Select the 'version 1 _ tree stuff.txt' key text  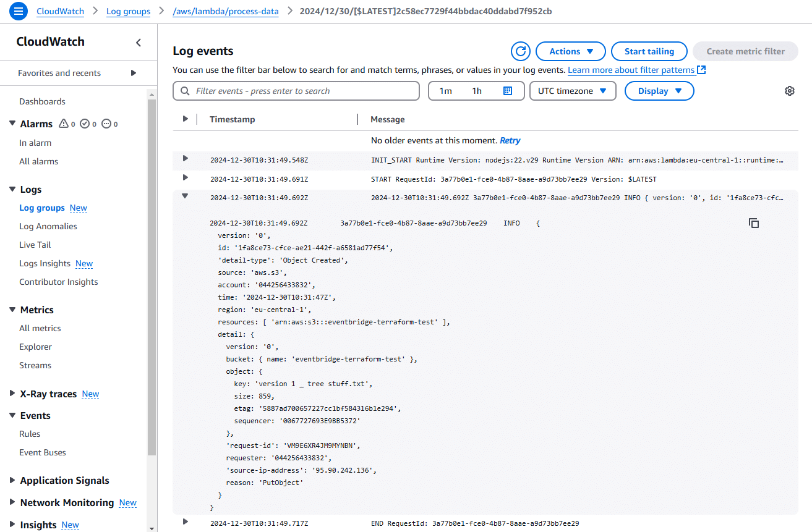[x=314, y=384]
